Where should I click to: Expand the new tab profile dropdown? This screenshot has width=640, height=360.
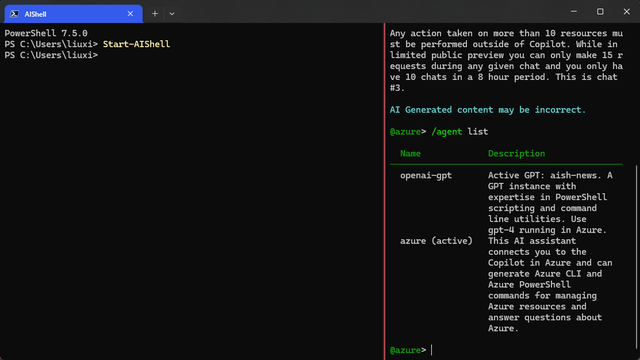point(172,14)
